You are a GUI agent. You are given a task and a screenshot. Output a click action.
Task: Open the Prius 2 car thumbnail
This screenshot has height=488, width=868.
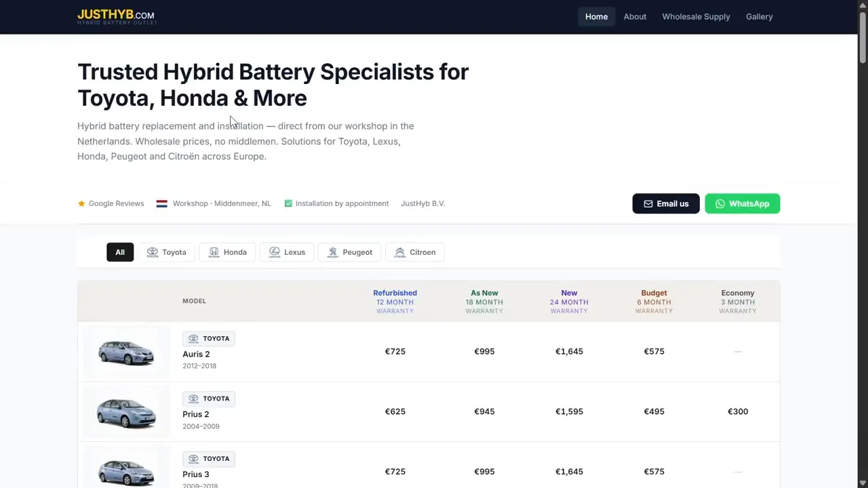point(127,411)
